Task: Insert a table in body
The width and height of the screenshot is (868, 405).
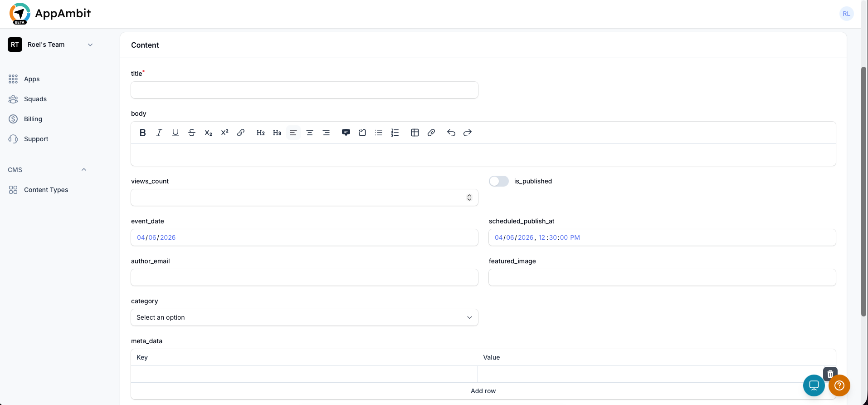Action: pos(415,133)
